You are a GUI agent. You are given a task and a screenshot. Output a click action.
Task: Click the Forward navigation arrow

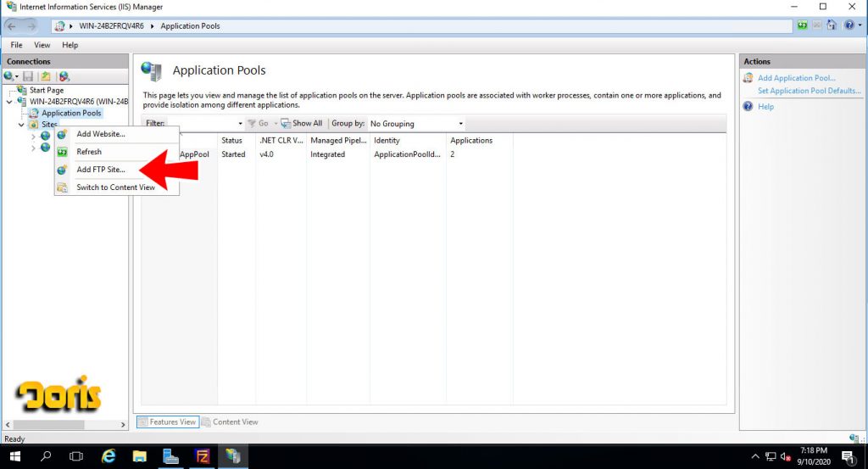pos(31,26)
